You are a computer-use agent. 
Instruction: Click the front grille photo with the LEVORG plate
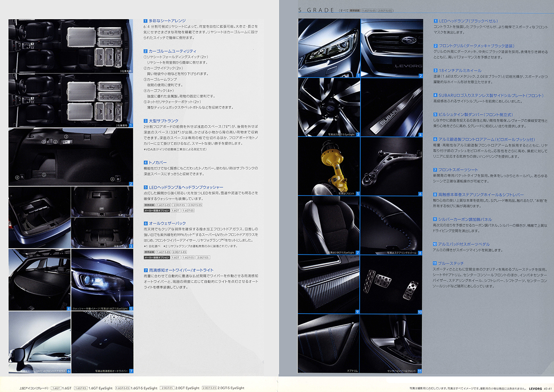pyautogui.click(x=392, y=48)
